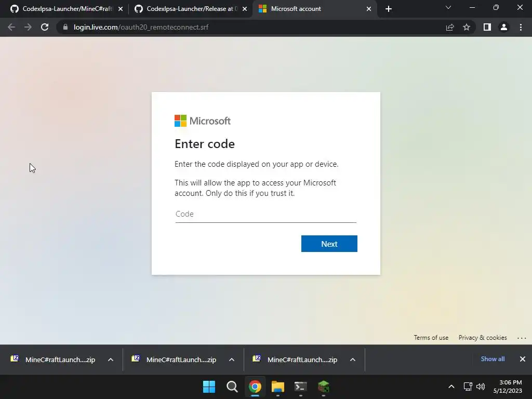Open the Chrome profile menu
The image size is (532, 399).
pos(504,27)
